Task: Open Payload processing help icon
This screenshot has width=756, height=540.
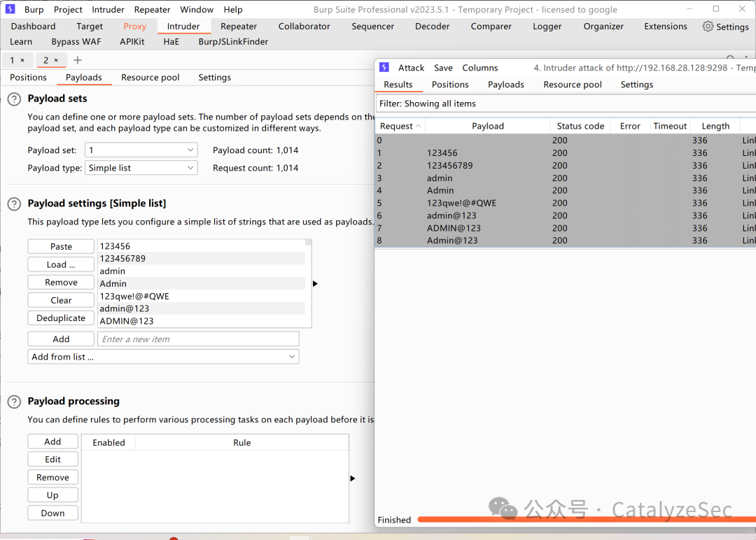Action: pos(15,402)
